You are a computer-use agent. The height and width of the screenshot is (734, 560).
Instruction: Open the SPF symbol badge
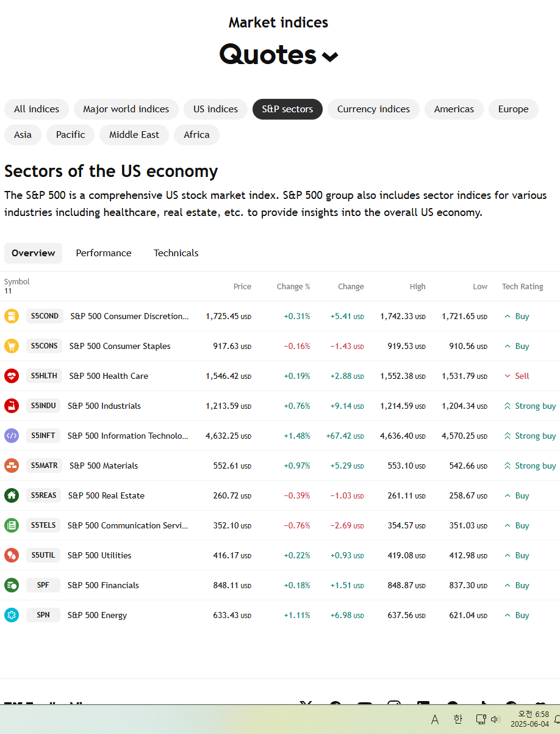point(43,585)
